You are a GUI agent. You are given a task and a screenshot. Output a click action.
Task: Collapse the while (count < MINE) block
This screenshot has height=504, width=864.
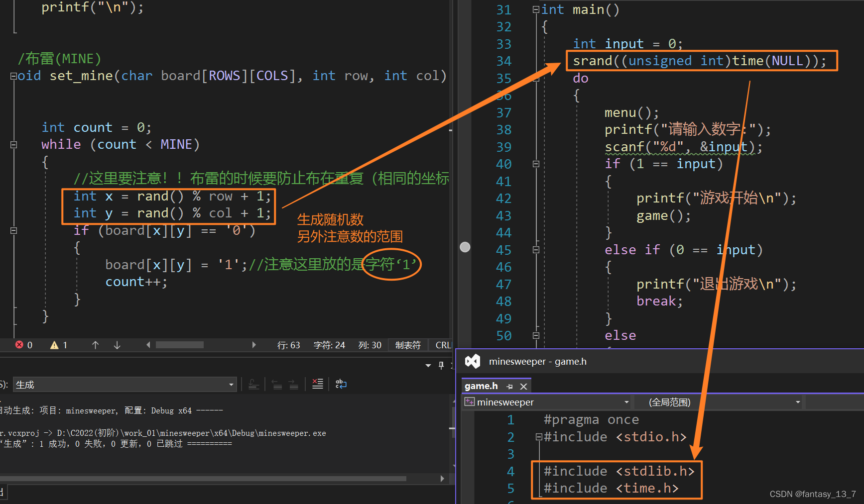(x=13, y=145)
